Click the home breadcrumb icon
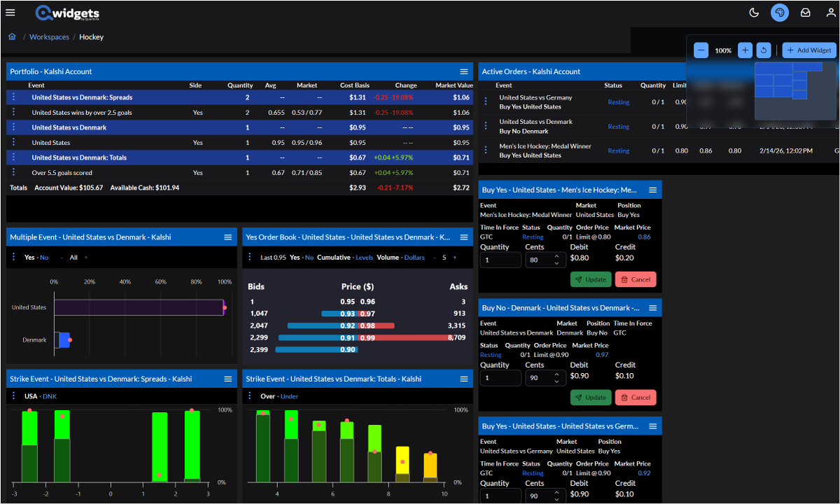The width and height of the screenshot is (840, 504). (12, 36)
